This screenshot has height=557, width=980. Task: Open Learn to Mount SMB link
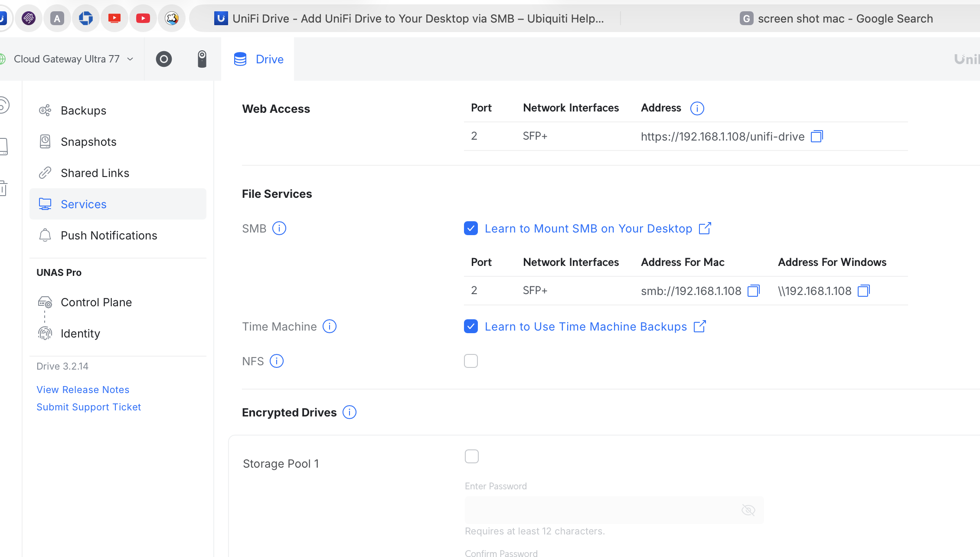tap(588, 229)
